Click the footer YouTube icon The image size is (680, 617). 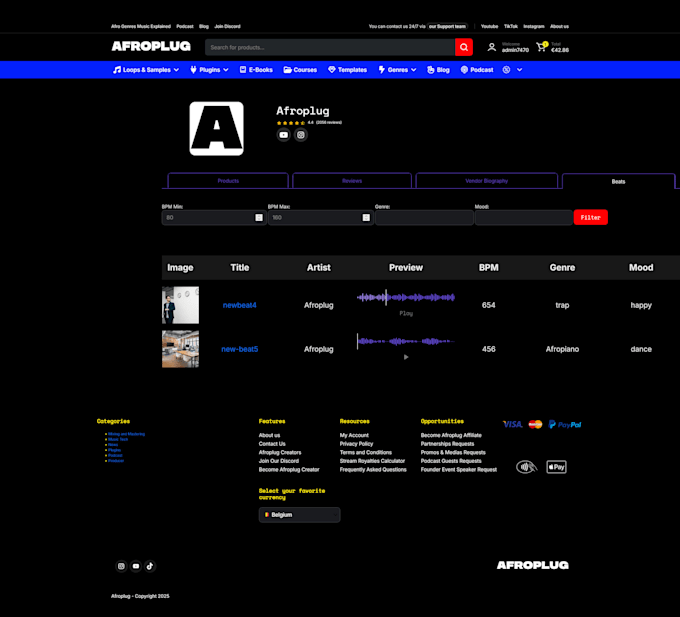click(x=136, y=566)
